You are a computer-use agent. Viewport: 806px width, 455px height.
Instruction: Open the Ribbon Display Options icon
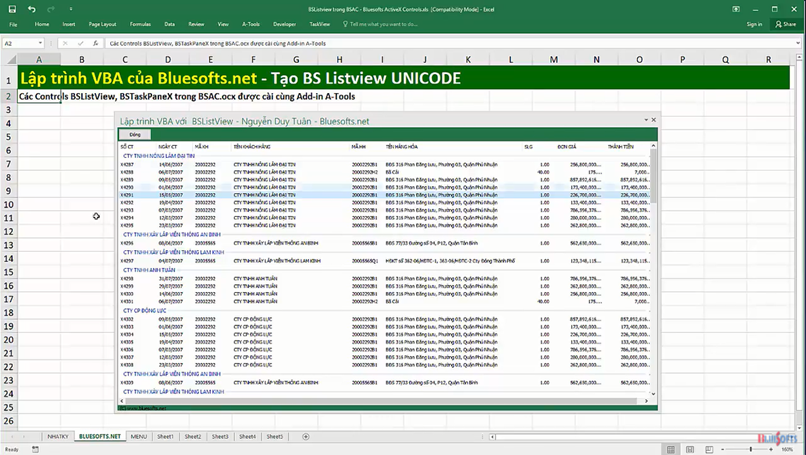point(736,9)
